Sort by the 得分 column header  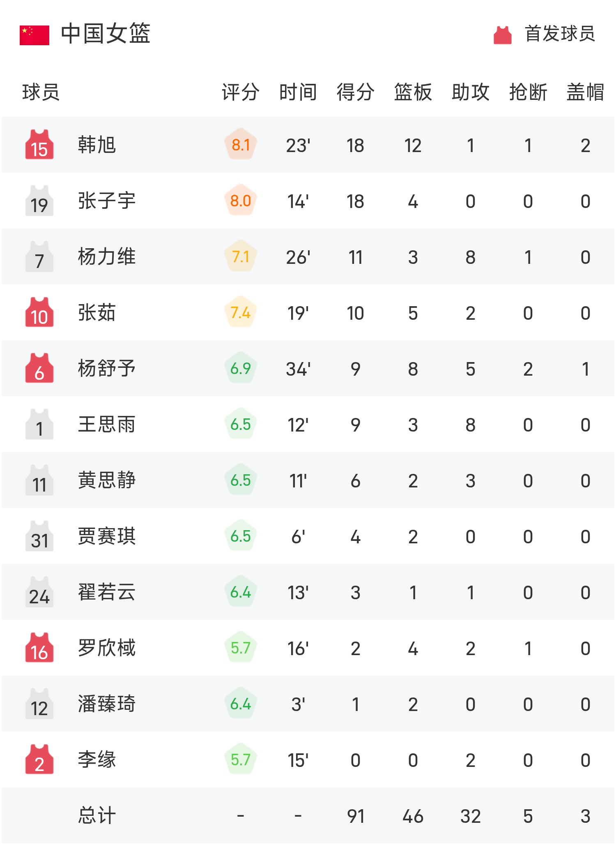[x=356, y=92]
